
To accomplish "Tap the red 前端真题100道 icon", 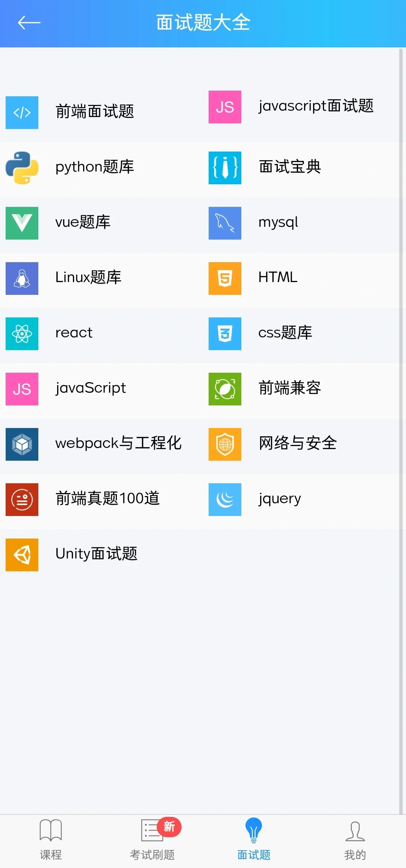I will pos(22,499).
